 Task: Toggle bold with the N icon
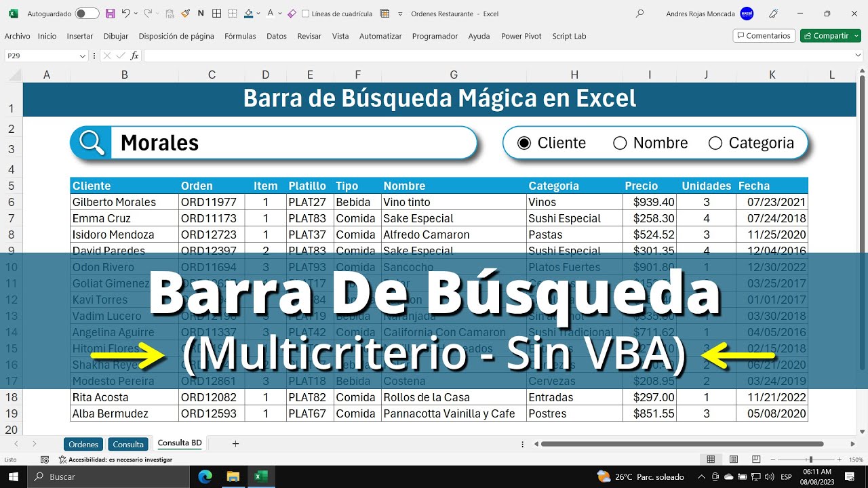(x=201, y=14)
